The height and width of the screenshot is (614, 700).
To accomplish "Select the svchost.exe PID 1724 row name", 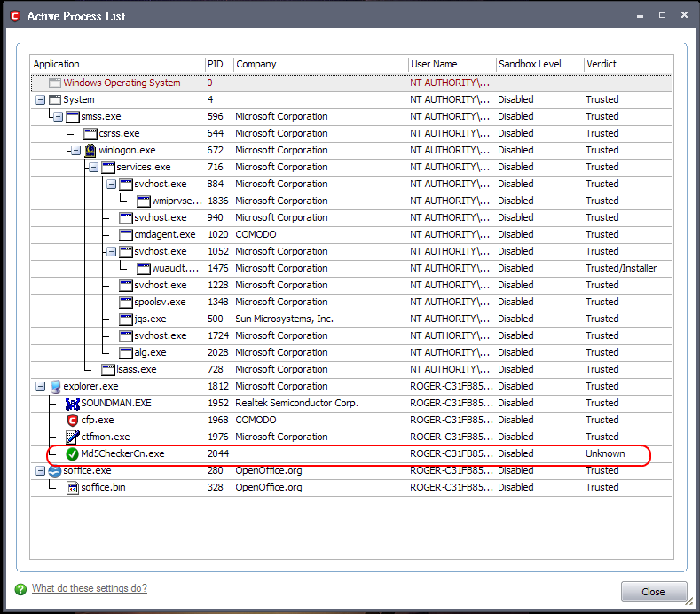I will point(161,335).
